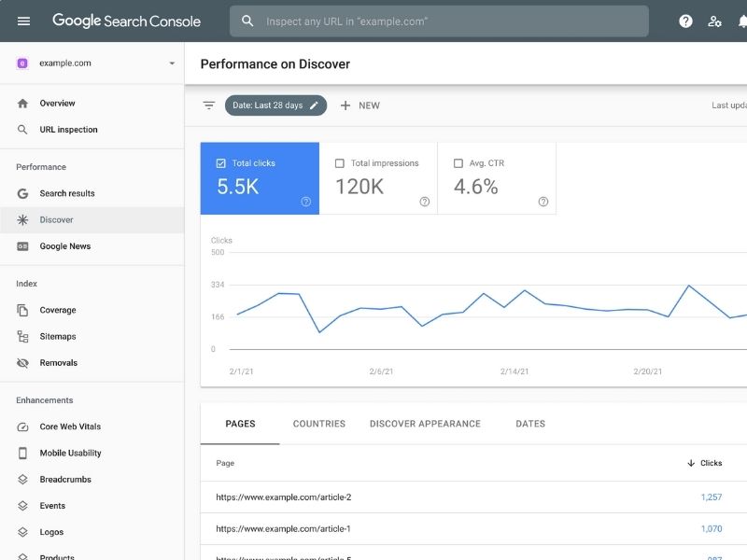The width and height of the screenshot is (747, 560).
Task: Add a NEW filter
Action: [360, 105]
